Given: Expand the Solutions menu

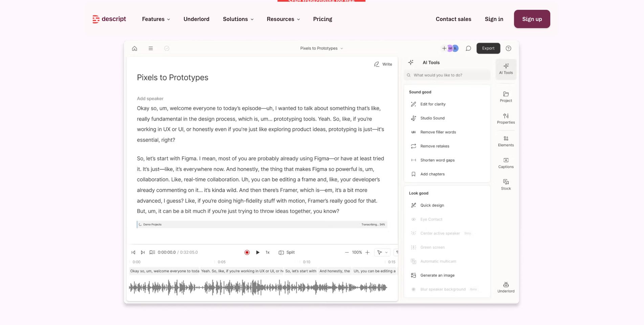Looking at the screenshot, I should [x=238, y=19].
